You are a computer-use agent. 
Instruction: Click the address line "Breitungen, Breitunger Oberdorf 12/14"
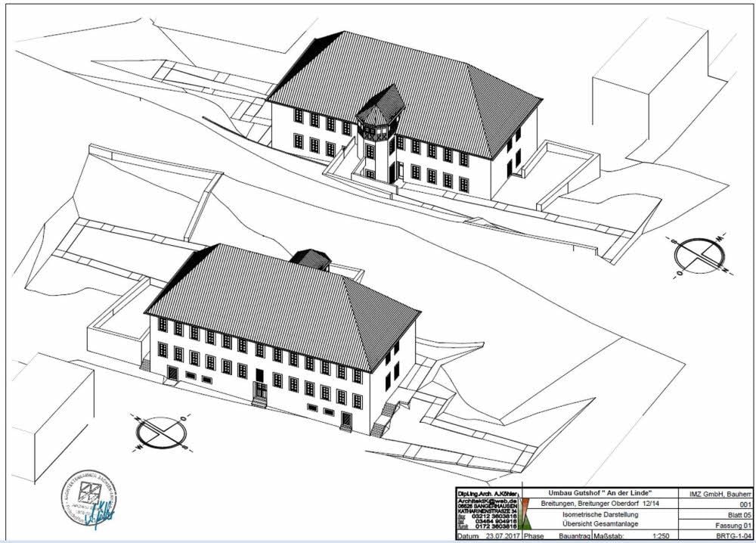click(600, 504)
